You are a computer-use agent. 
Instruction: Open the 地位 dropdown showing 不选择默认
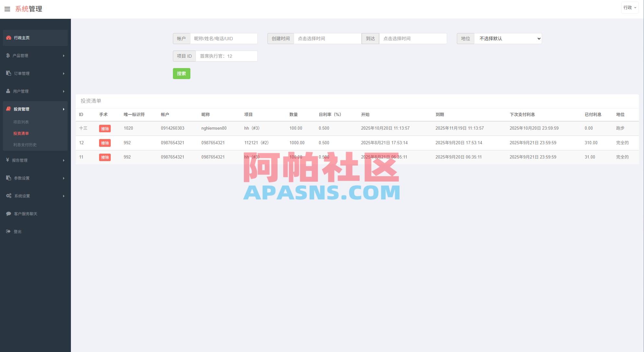[508, 38]
